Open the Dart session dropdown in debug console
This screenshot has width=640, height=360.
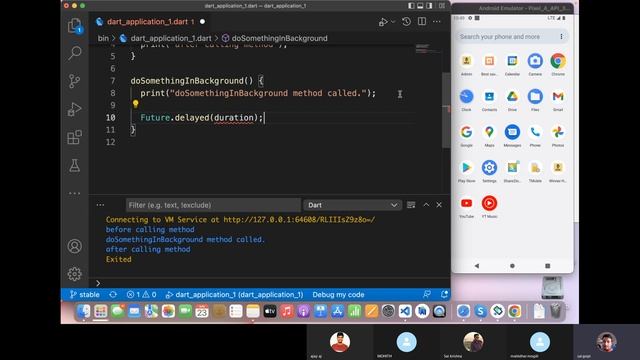pyautogui.click(x=352, y=205)
